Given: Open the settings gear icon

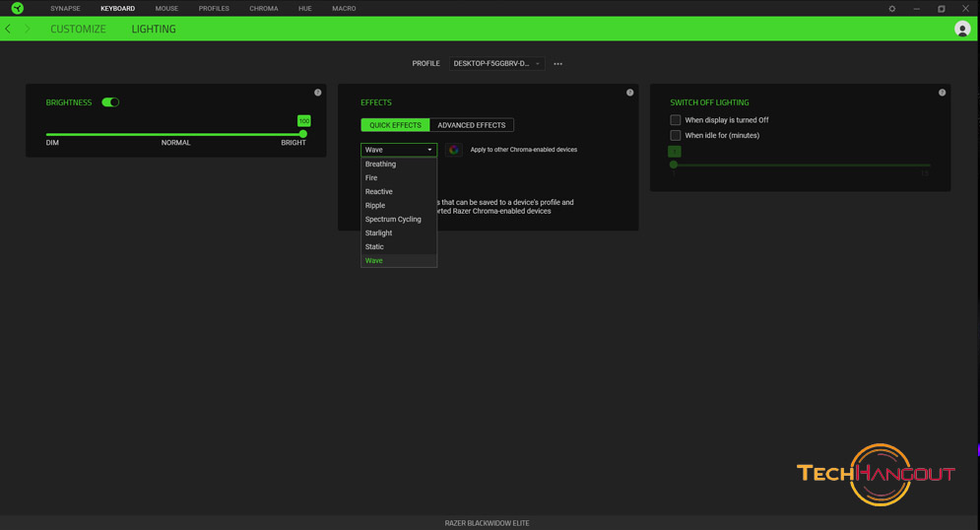Looking at the screenshot, I should pos(892,9).
